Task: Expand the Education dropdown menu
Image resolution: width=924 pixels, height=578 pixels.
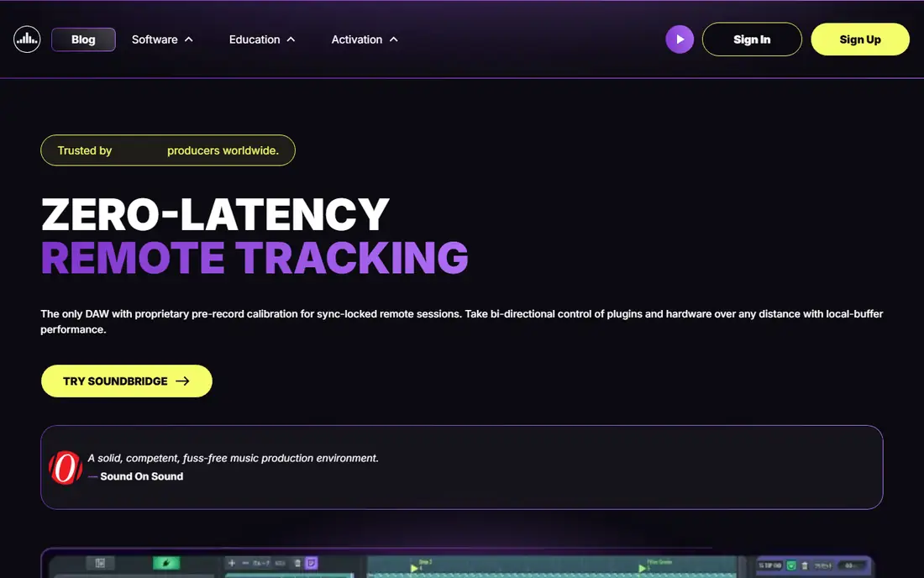Action: point(261,39)
